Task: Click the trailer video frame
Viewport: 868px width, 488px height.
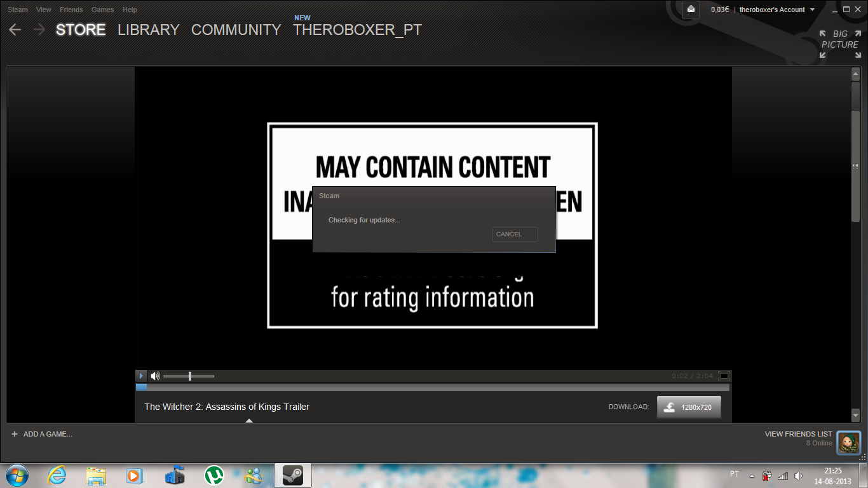Action: point(433,218)
